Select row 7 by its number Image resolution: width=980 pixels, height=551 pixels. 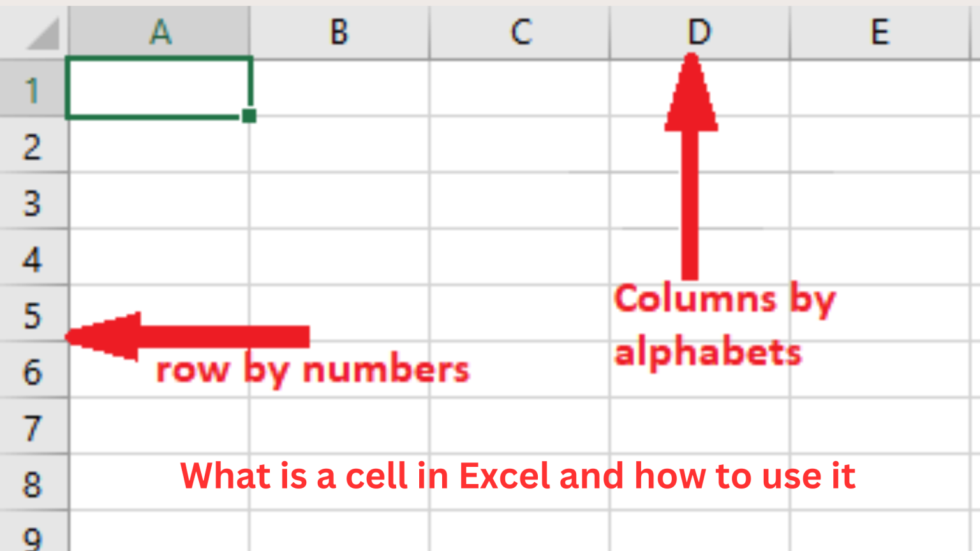pos(32,427)
